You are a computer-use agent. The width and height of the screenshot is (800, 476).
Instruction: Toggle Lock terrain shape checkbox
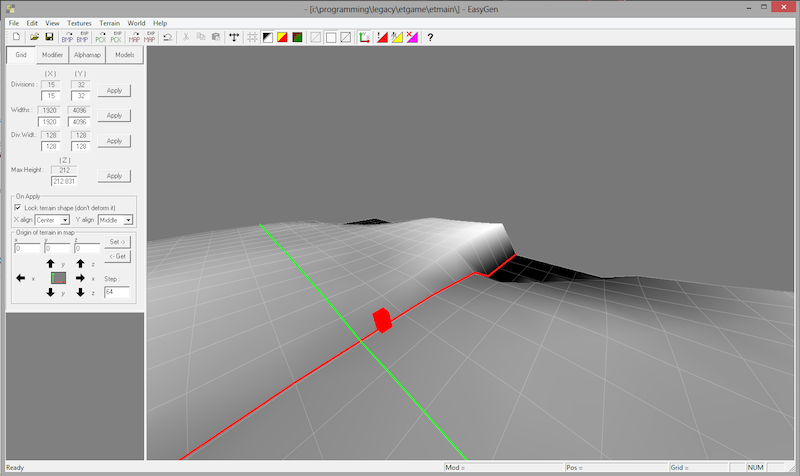point(18,207)
